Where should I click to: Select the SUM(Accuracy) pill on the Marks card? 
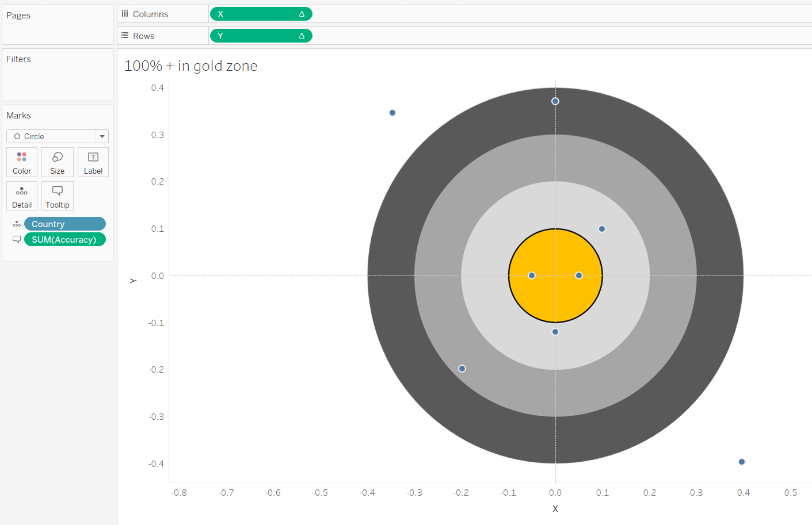pyautogui.click(x=64, y=239)
